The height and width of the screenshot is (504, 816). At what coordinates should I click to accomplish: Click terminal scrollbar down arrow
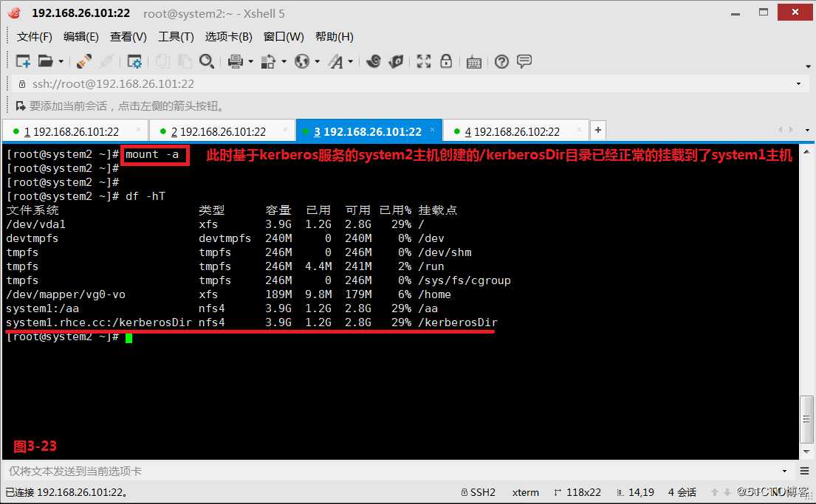click(x=806, y=452)
